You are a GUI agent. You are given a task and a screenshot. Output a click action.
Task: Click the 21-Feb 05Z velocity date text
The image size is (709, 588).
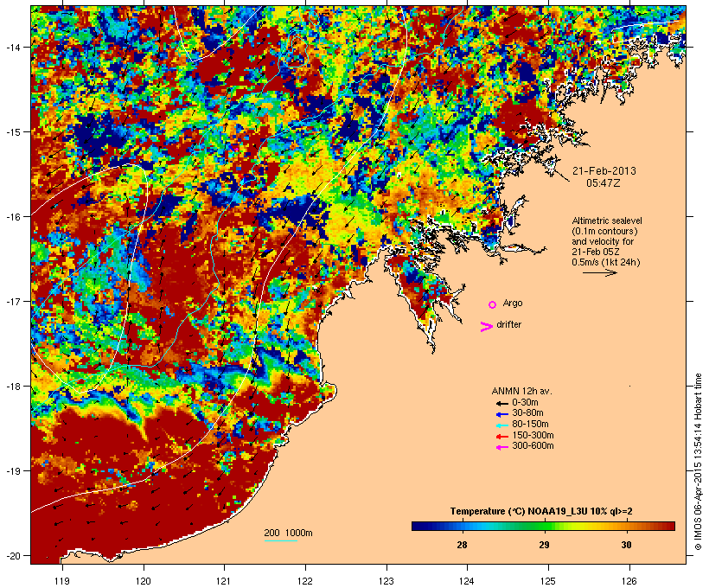point(596,252)
